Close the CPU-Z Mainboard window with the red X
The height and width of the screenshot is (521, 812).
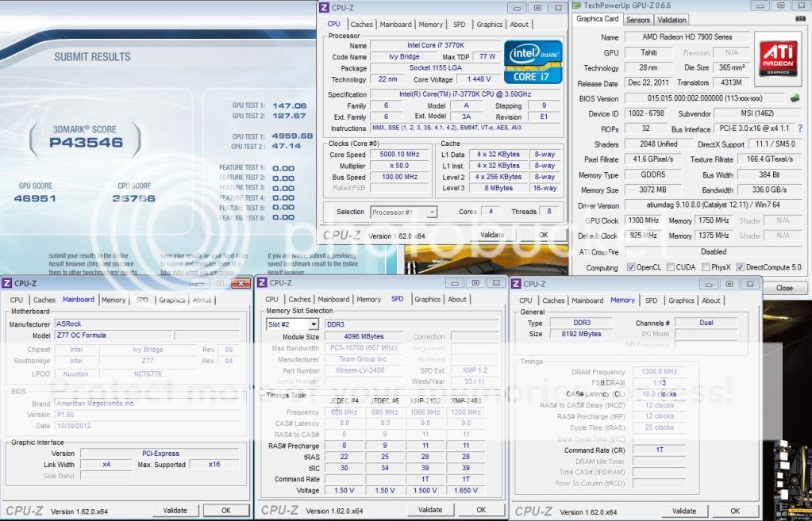[240, 283]
